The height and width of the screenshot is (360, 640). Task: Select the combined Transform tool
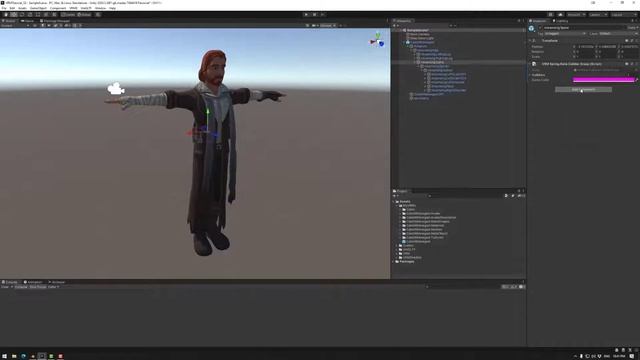46,15
